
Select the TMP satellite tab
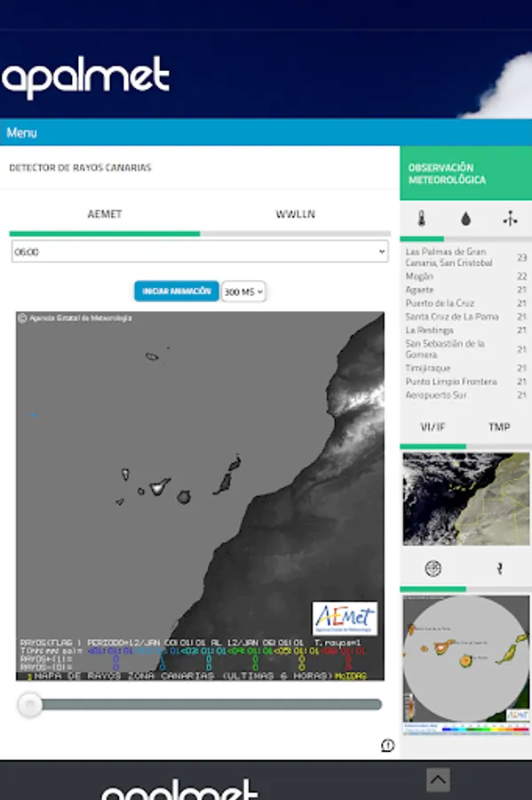pyautogui.click(x=499, y=427)
